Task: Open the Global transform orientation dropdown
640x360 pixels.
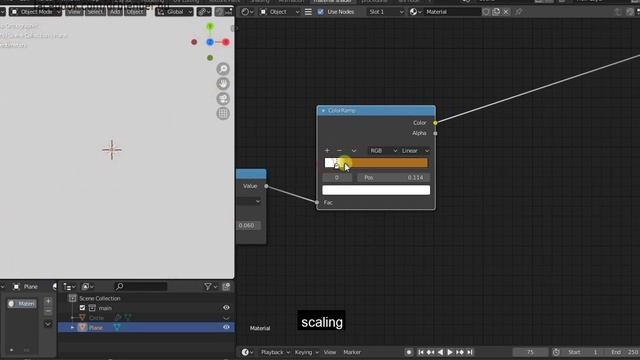Action: pyautogui.click(x=174, y=12)
